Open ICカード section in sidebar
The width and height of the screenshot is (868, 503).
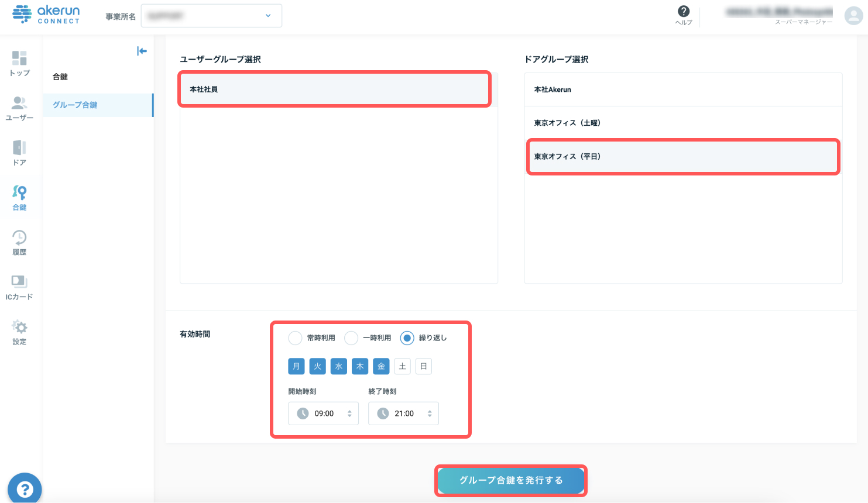pos(19,287)
